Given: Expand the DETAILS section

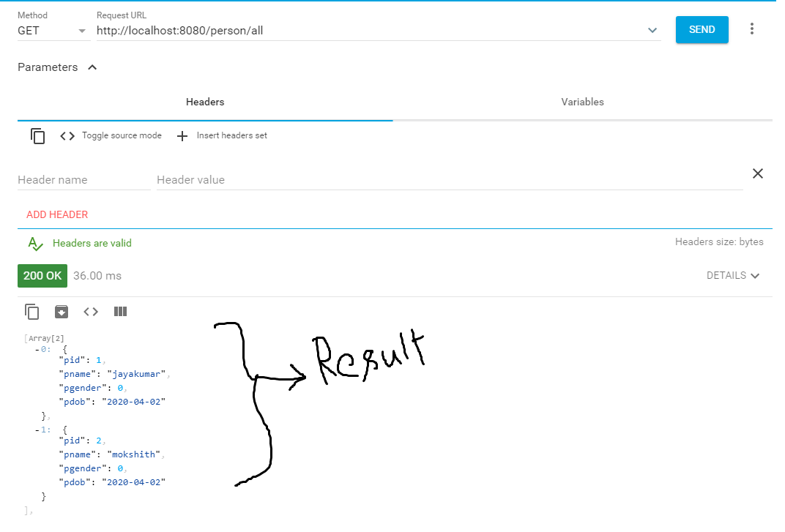Looking at the screenshot, I should click(x=733, y=276).
